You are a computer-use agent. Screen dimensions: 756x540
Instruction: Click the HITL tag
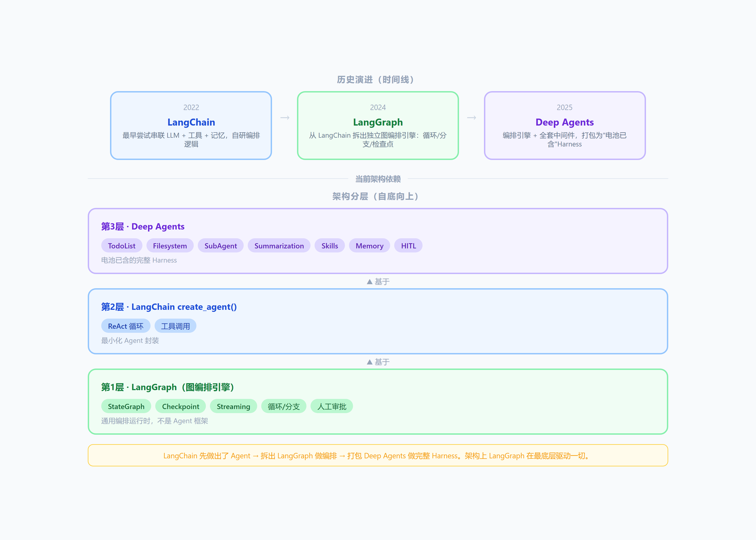tap(409, 246)
